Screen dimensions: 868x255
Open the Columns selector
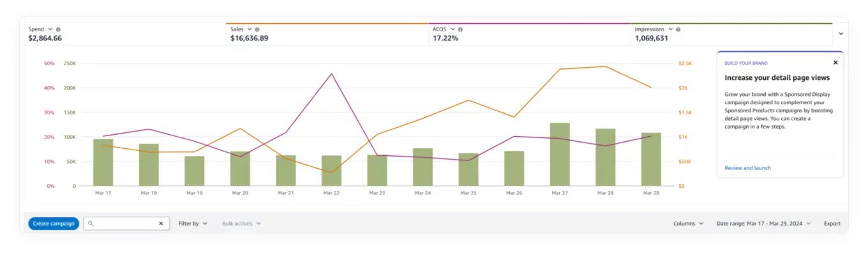click(688, 224)
